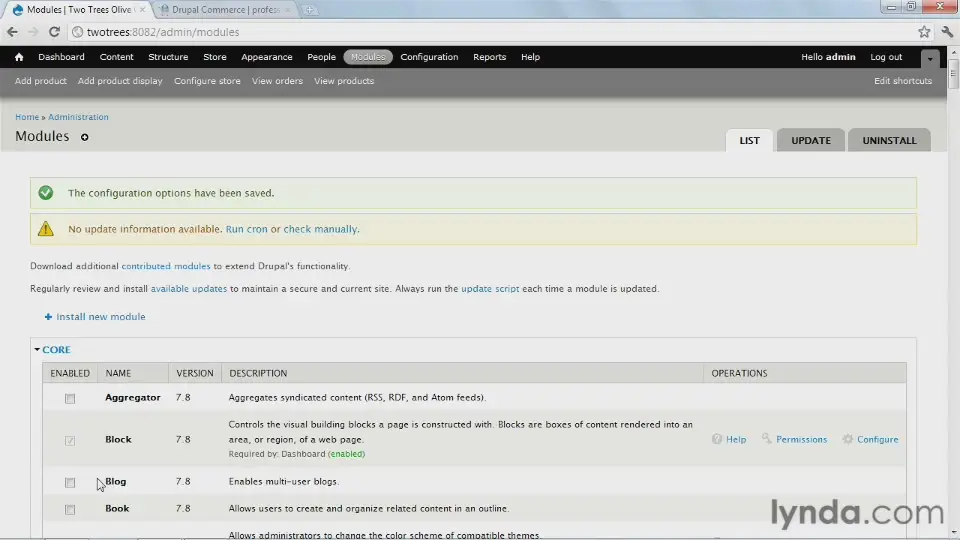Open a new browser tab
Viewport: 960px width, 540px height.
(x=310, y=10)
